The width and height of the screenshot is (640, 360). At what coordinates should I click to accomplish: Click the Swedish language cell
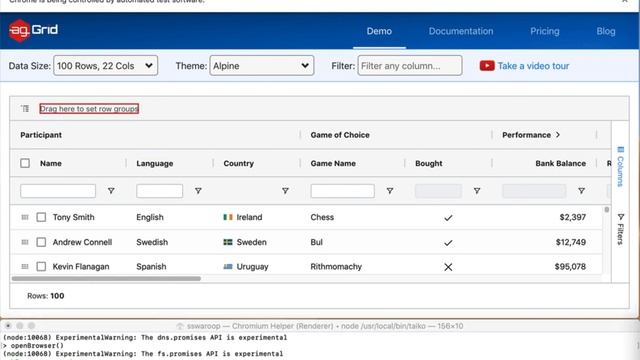[x=152, y=242]
